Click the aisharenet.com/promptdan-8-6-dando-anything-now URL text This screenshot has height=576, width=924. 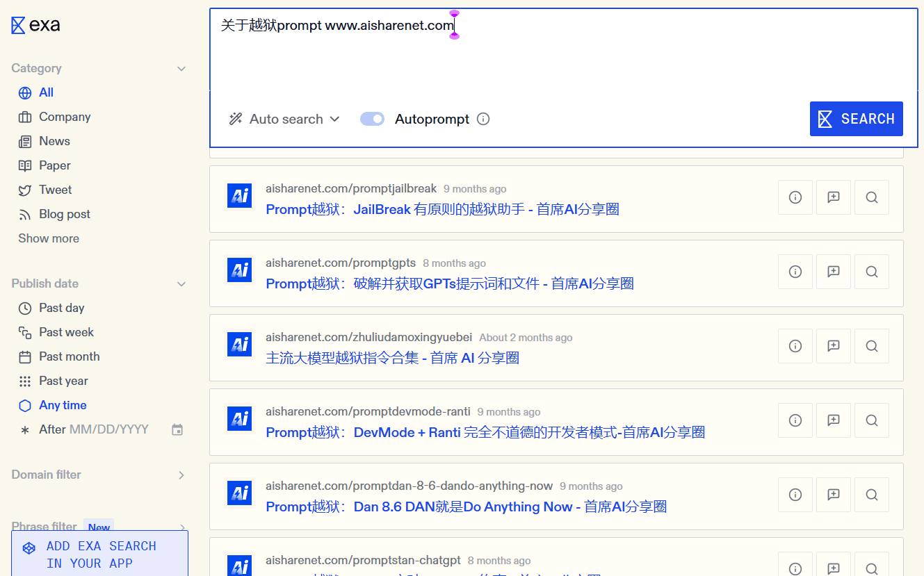pos(410,486)
